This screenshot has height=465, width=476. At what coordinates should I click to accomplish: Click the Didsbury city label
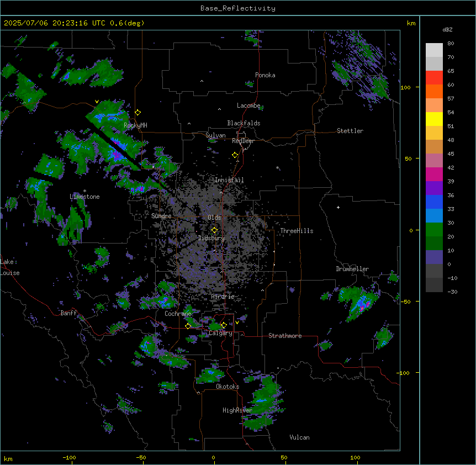211,238
